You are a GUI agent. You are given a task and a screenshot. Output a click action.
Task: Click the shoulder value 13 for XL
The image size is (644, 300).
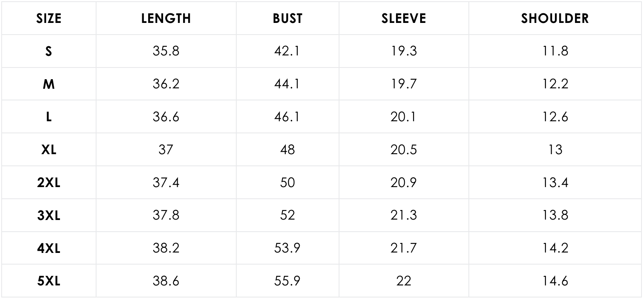pyautogui.click(x=555, y=150)
